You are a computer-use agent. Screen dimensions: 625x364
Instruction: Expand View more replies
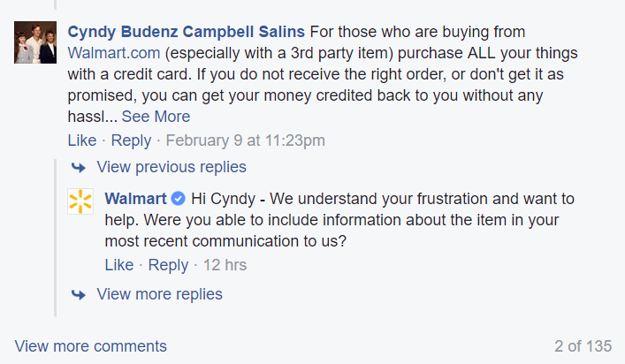[159, 294]
